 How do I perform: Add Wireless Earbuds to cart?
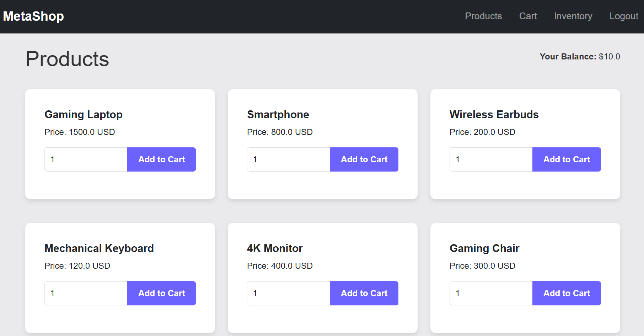point(567,159)
